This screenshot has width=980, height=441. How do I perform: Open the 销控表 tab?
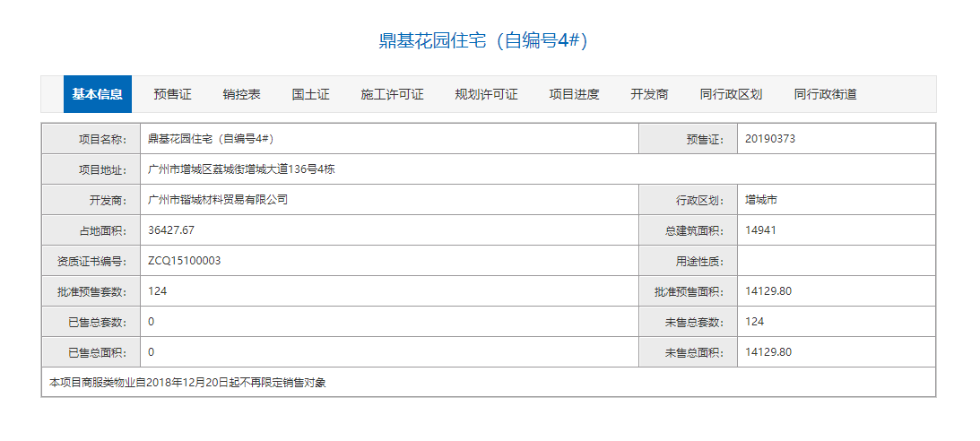click(x=241, y=94)
